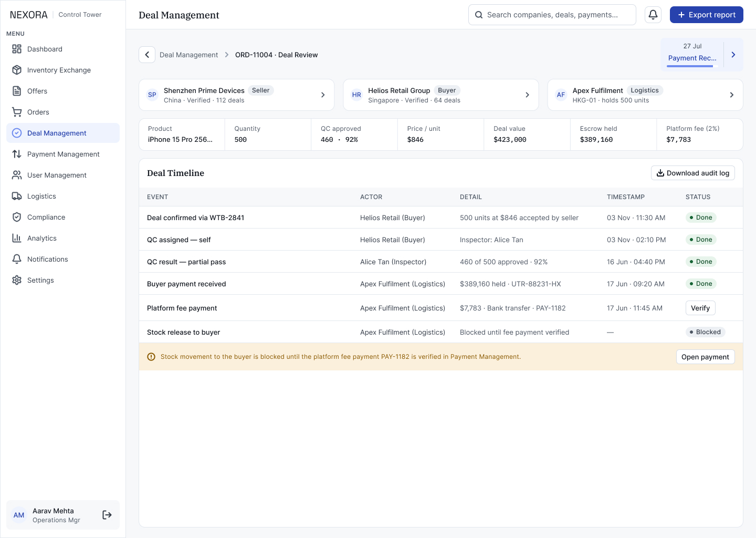Click the Escrow held $389,160 value
This screenshot has height=538, width=756.
[x=596, y=140]
